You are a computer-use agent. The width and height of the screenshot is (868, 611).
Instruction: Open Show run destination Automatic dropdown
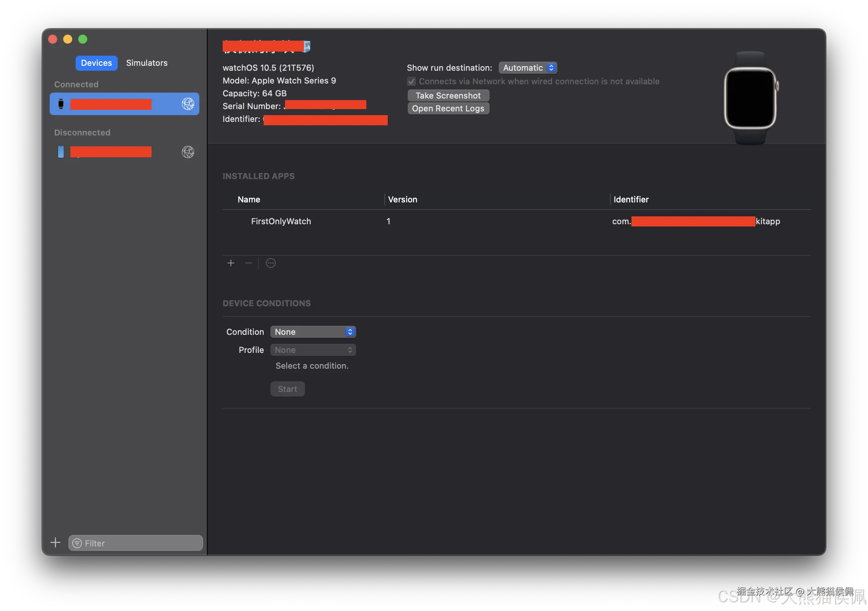[527, 68]
